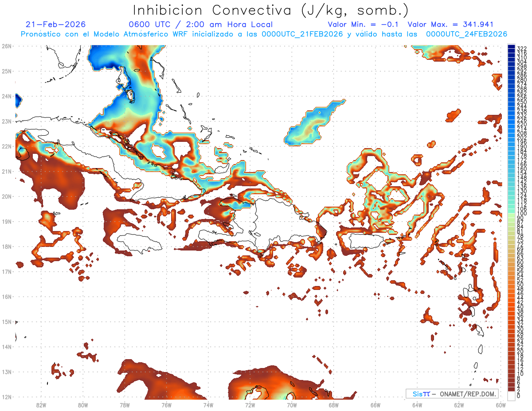The width and height of the screenshot is (532, 411).
Task: Select the darkest blue swatch atop the color scale
Action: tap(511, 47)
